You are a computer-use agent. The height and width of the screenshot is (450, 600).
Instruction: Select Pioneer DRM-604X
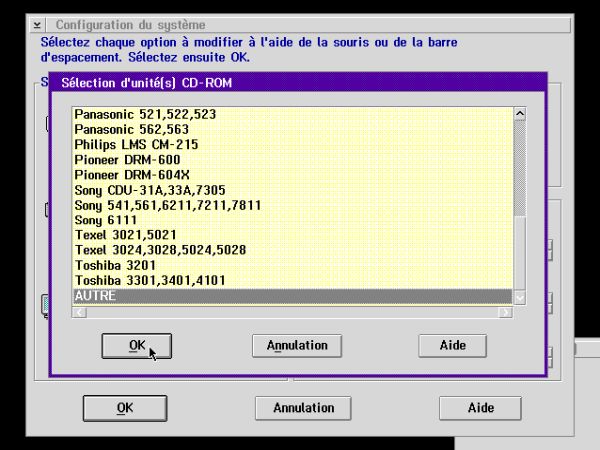click(x=293, y=175)
